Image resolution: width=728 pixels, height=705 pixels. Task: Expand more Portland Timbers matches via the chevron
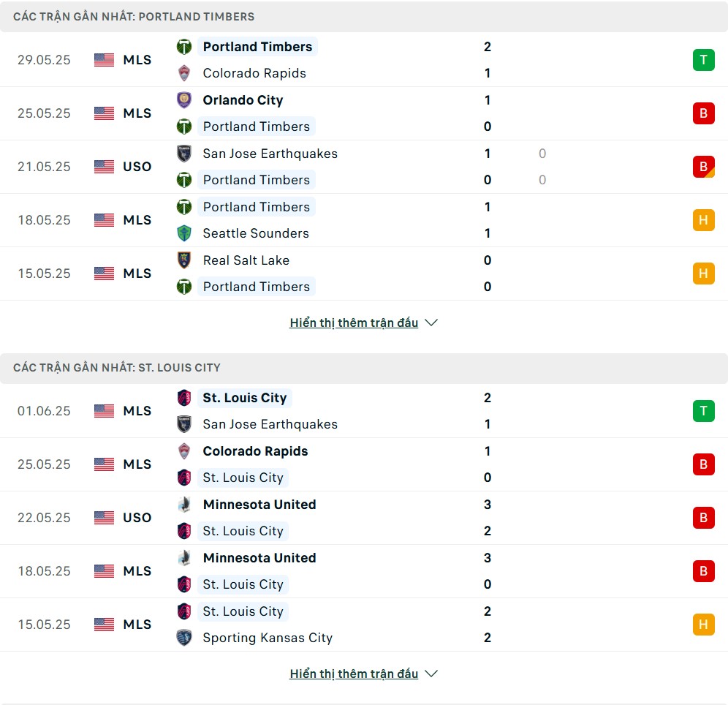[431, 323]
